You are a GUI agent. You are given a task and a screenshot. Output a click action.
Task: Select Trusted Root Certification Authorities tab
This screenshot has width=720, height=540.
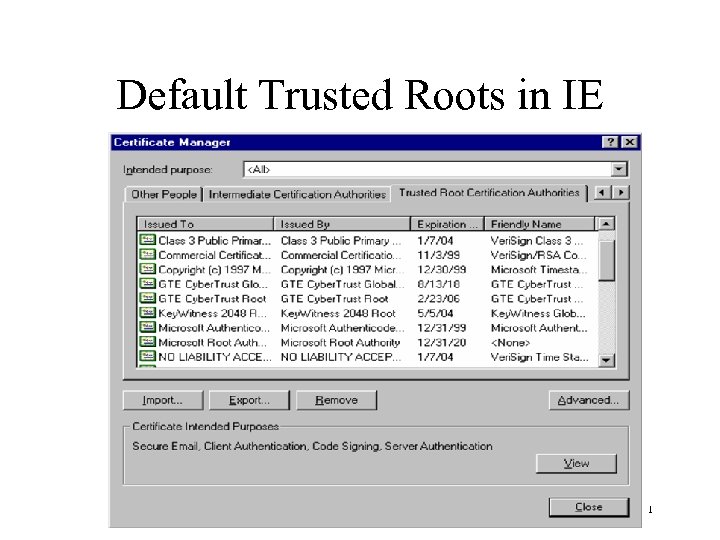point(489,193)
